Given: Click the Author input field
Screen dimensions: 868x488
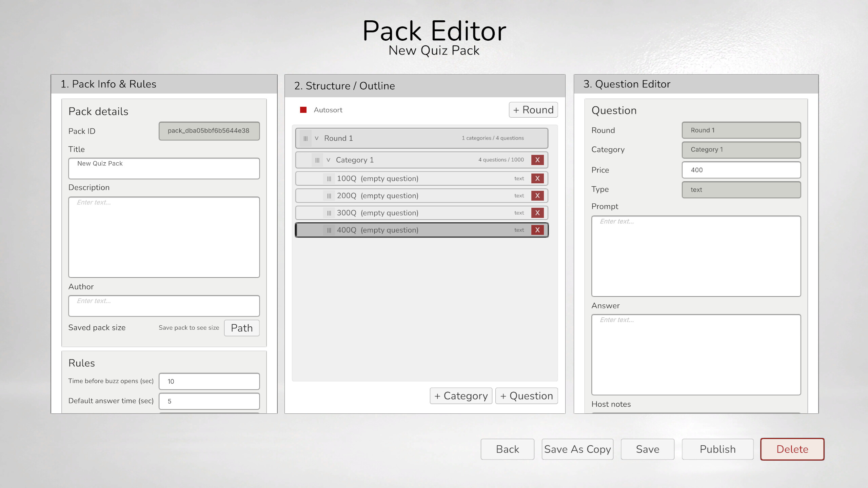Looking at the screenshot, I should 164,306.
